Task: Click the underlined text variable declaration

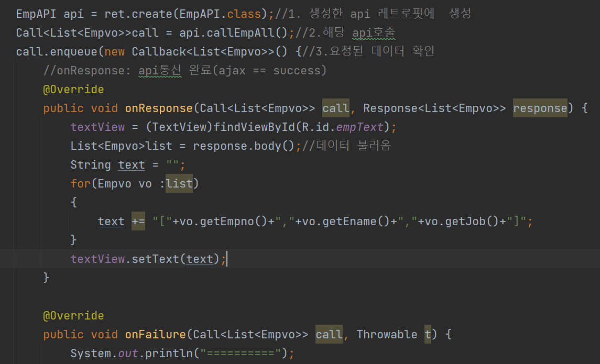Action: [131, 164]
